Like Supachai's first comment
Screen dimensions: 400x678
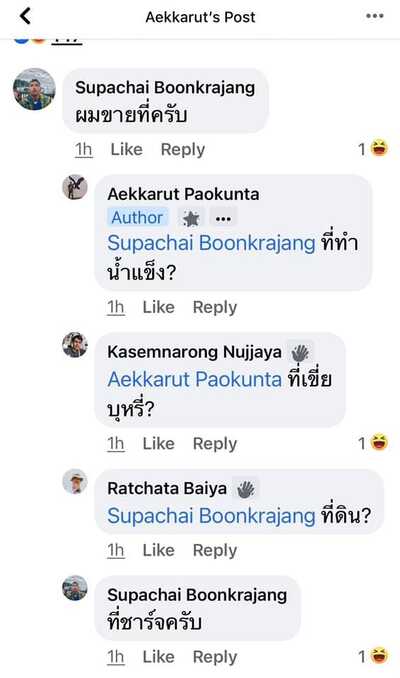click(x=126, y=149)
